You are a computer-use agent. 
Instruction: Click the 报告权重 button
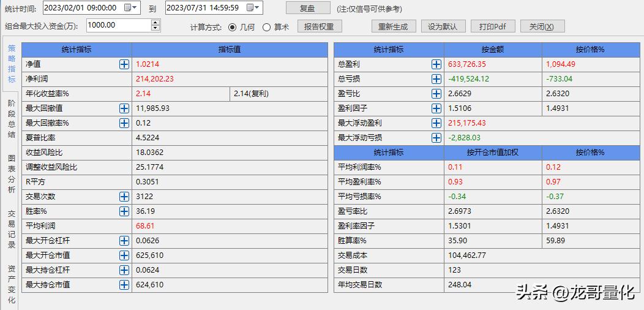click(x=320, y=27)
